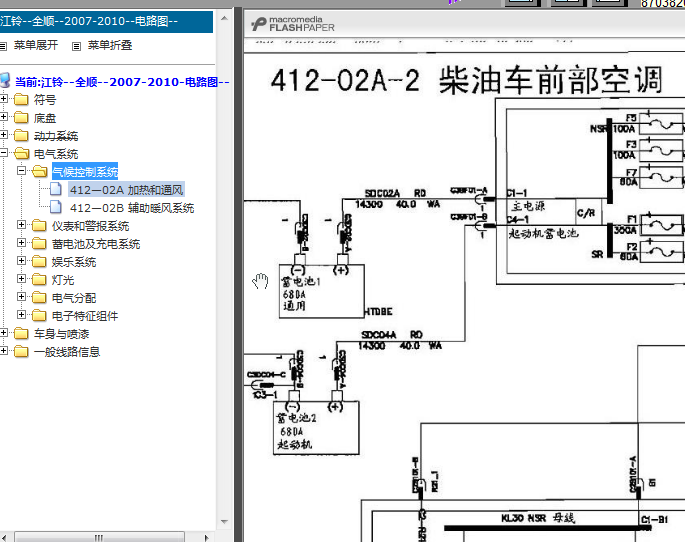Select 娱乐系统 in the tree
685x542 pixels.
(74, 262)
